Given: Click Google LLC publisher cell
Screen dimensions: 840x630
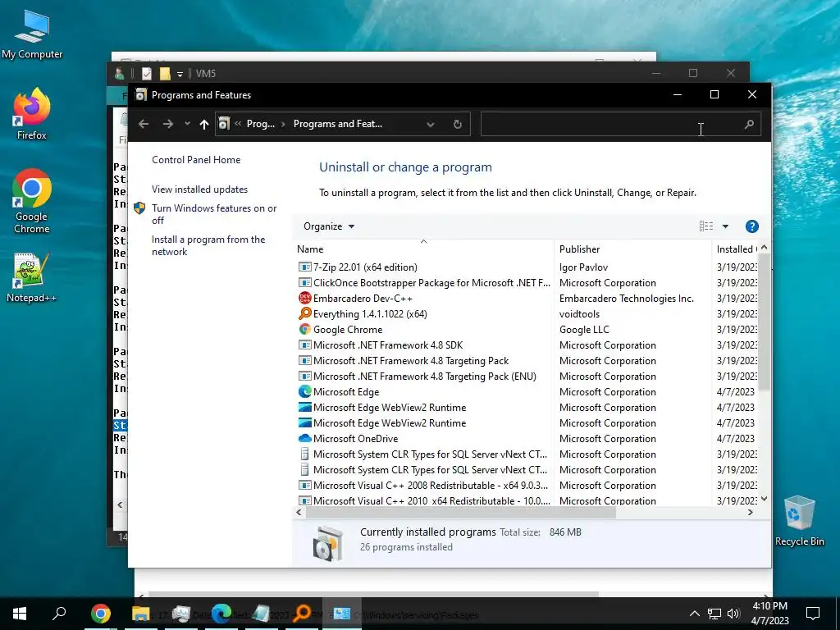Looking at the screenshot, I should tap(584, 329).
